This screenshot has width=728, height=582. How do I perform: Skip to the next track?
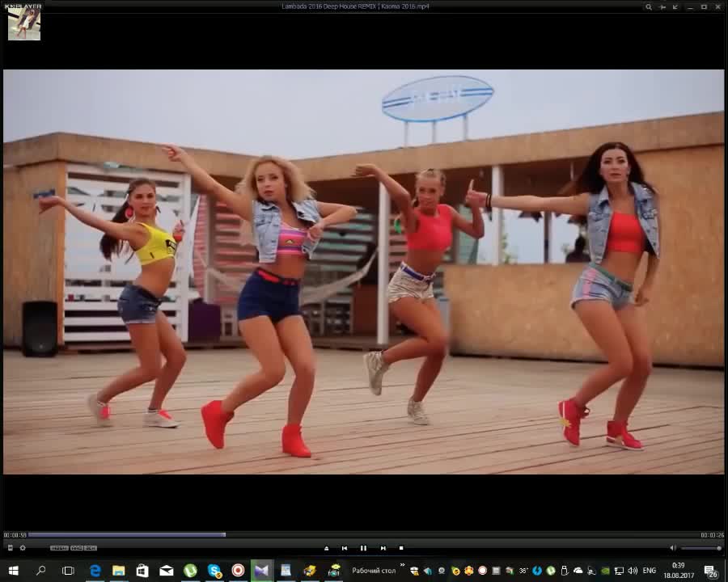(383, 548)
